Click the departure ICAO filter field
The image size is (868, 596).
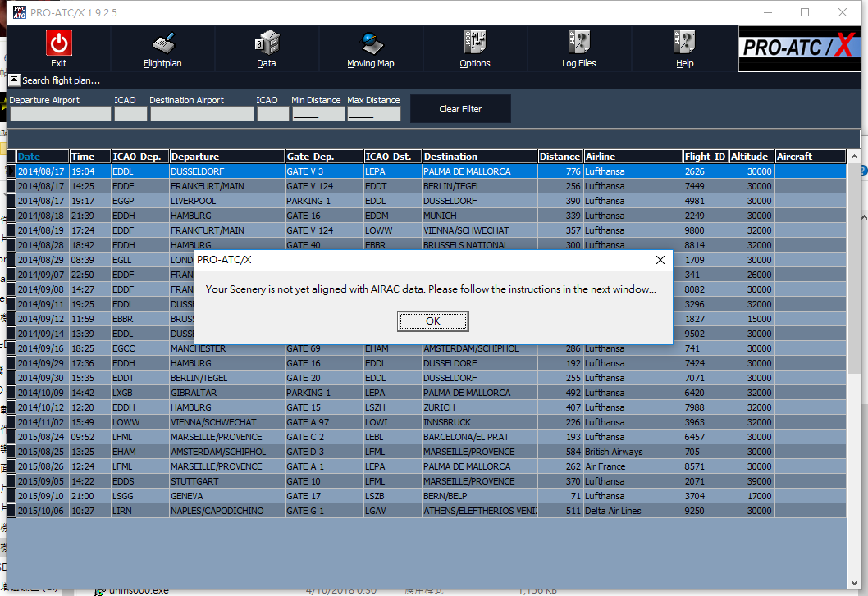130,113
